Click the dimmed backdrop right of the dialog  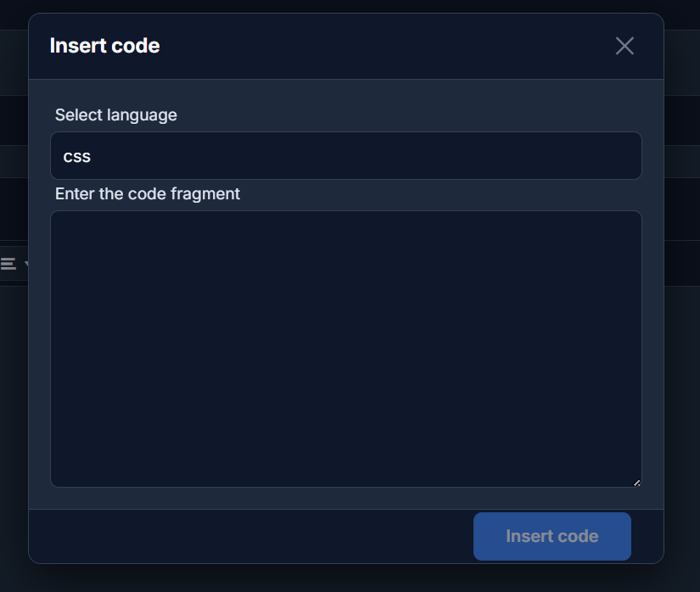(682, 339)
